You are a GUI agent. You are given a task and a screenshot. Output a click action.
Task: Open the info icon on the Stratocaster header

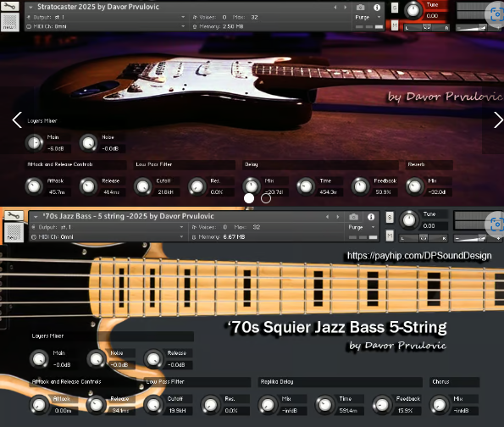pyautogui.click(x=377, y=7)
